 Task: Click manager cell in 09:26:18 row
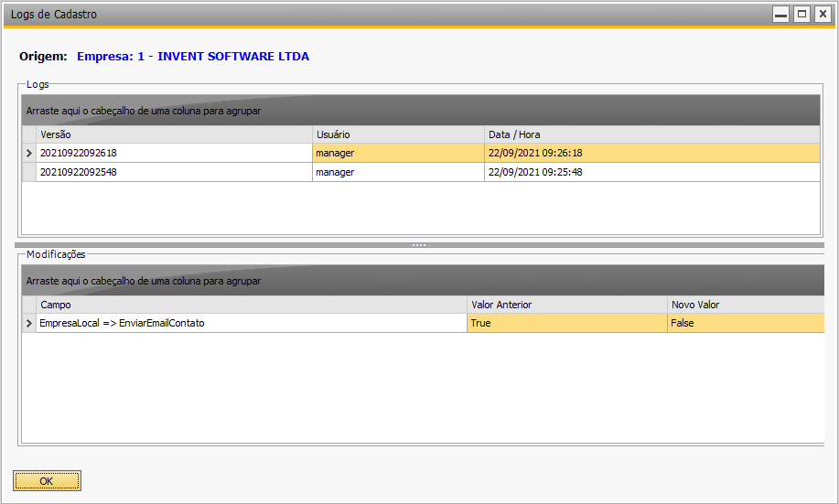tap(398, 153)
